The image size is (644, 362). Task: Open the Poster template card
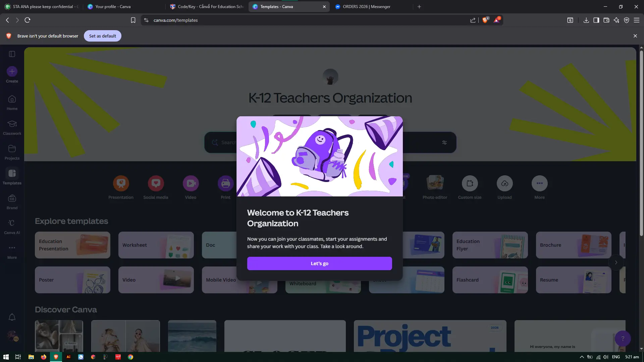click(x=72, y=280)
